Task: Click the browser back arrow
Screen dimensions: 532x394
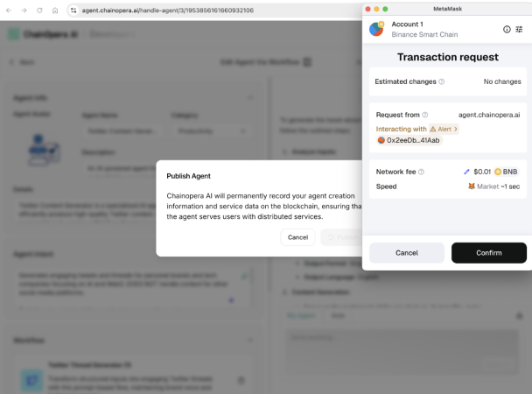Action: click(x=8, y=10)
